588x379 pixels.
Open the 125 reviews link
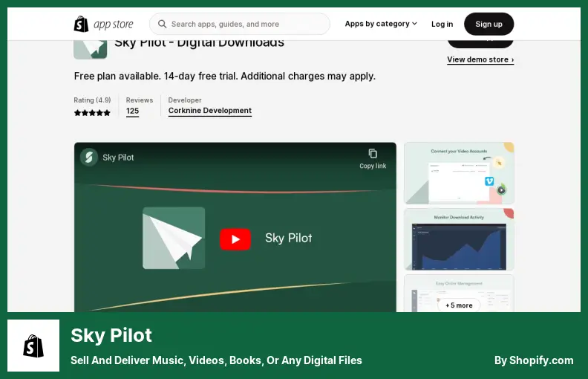132,111
